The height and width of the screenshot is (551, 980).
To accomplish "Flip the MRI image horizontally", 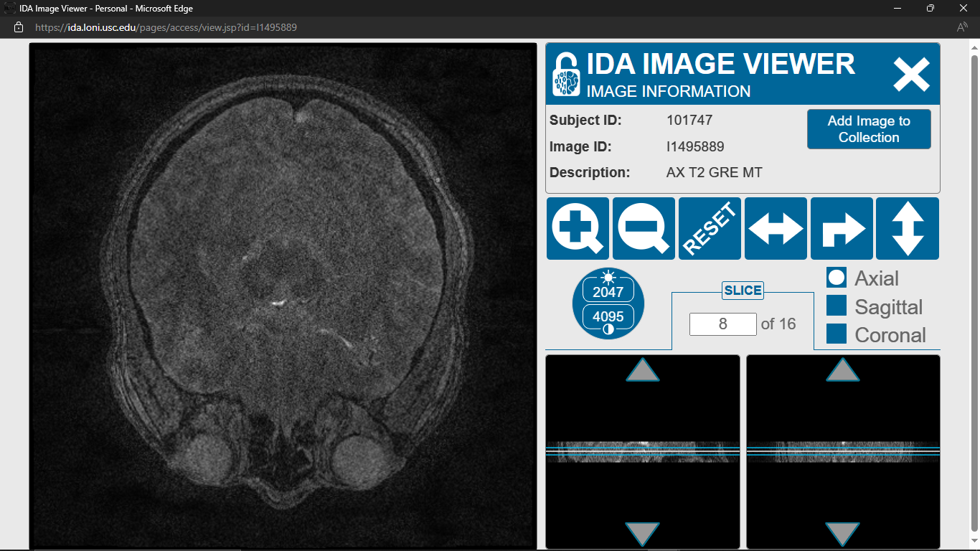I will [x=775, y=228].
